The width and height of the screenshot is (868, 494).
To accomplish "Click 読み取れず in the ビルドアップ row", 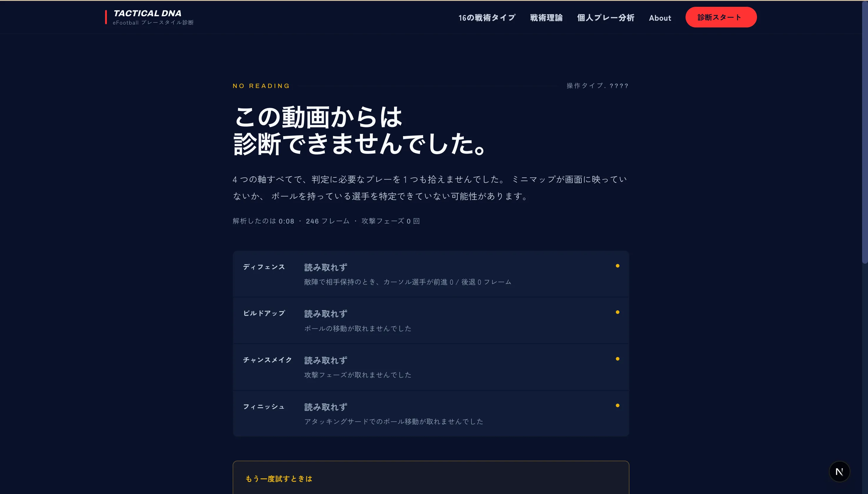I will pyautogui.click(x=326, y=314).
